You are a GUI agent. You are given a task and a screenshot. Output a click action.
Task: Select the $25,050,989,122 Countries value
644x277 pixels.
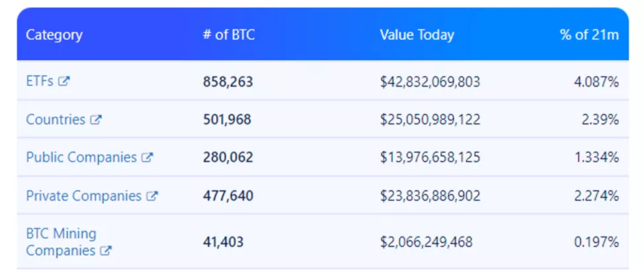click(x=430, y=120)
